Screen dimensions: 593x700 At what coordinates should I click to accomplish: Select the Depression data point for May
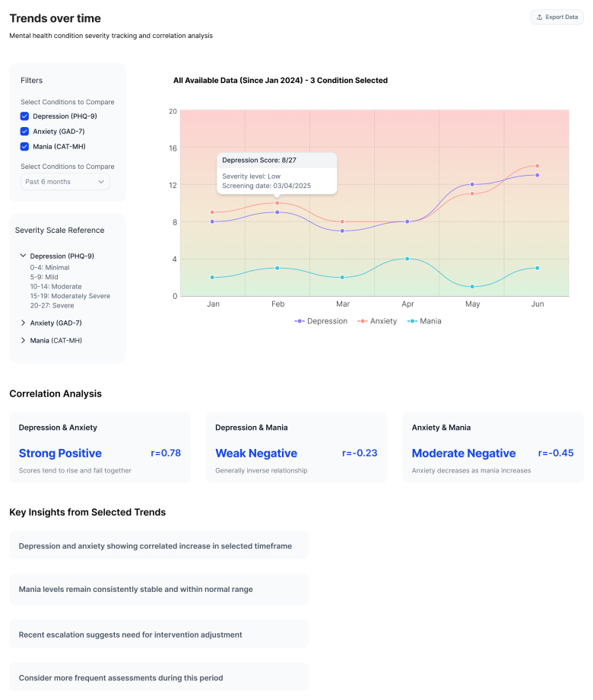click(x=473, y=184)
